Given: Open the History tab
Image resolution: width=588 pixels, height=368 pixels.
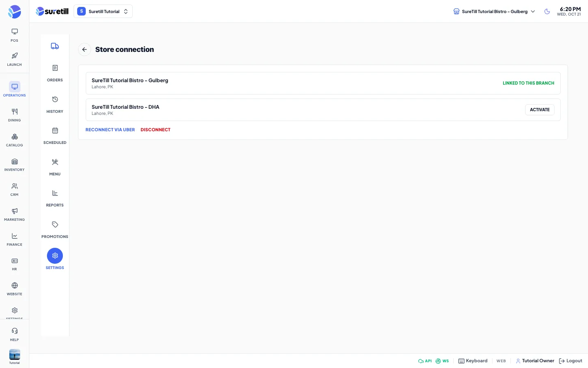Looking at the screenshot, I should click(x=55, y=104).
